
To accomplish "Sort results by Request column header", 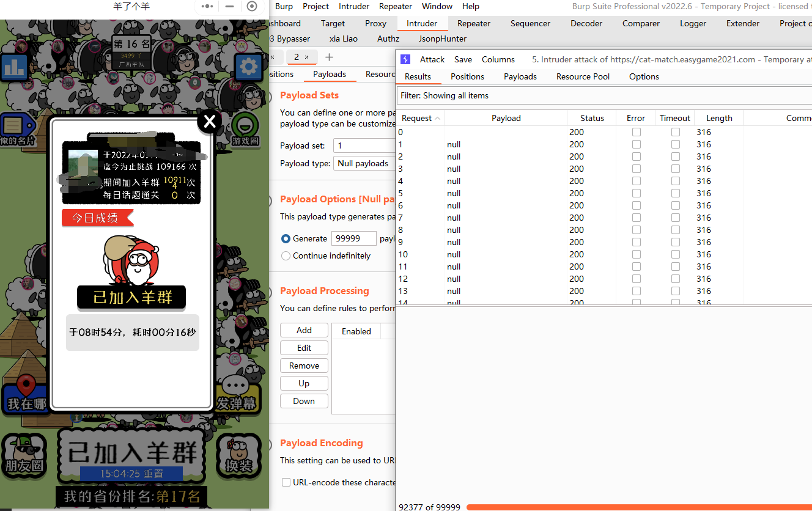I will coord(420,118).
